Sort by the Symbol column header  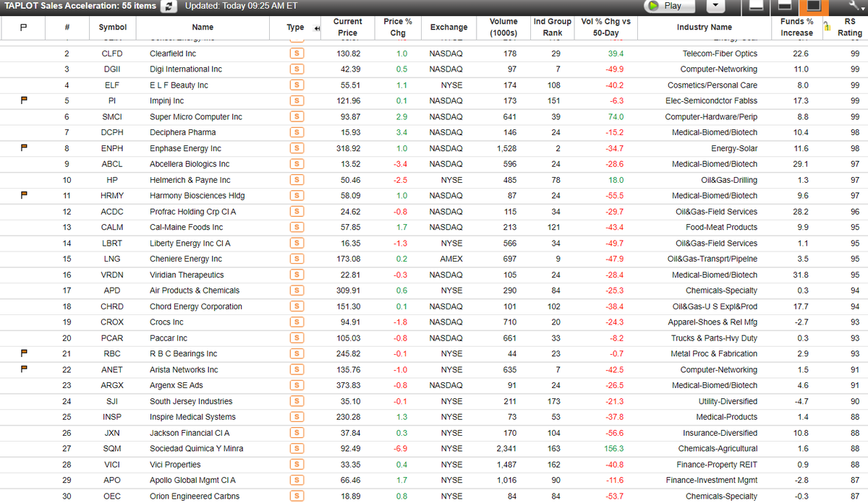[x=113, y=27]
